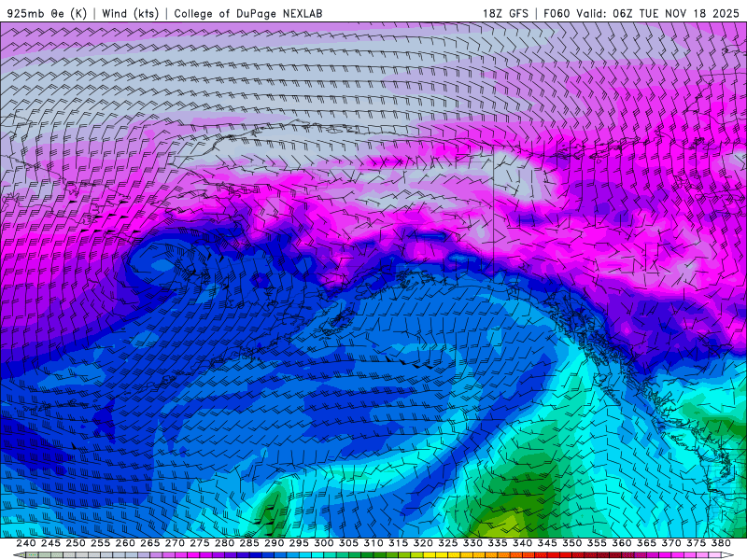Screen dimensions: 747x560
Task: Click the '925mb θe (K)' title text
Action: click(47, 13)
